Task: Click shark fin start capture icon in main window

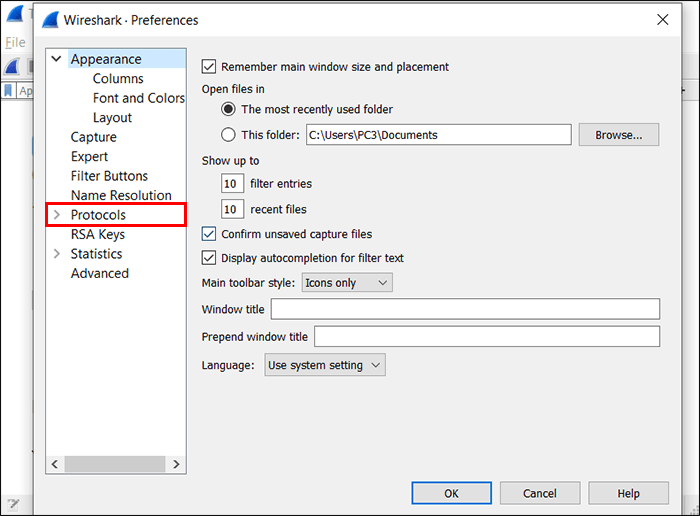Action: click(x=12, y=67)
